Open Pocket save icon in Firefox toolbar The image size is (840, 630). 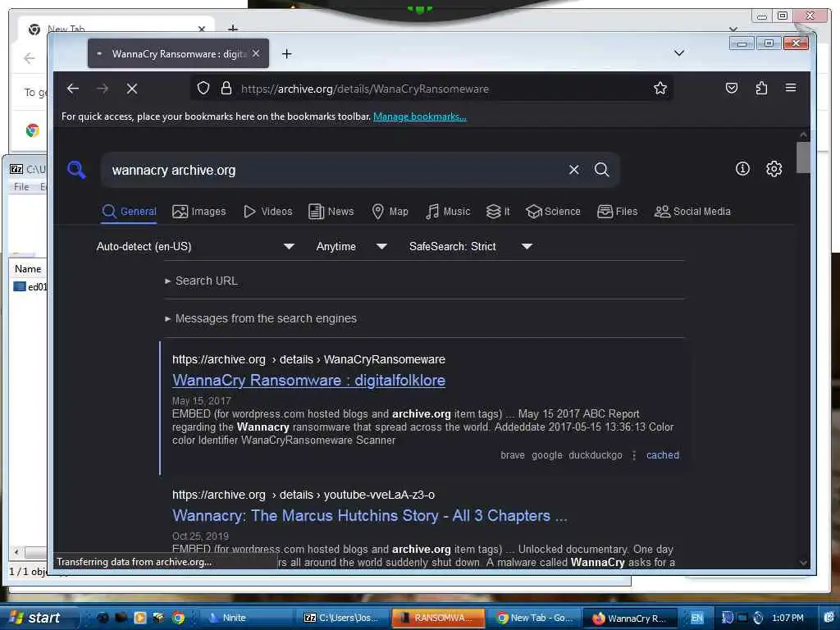731,88
